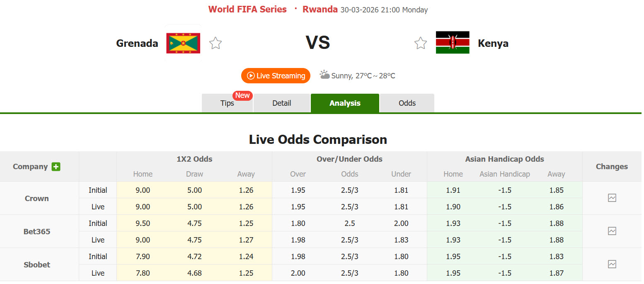The height and width of the screenshot is (284, 644).
Task: Open Sbobet's odds changes chart icon
Action: [x=612, y=264]
